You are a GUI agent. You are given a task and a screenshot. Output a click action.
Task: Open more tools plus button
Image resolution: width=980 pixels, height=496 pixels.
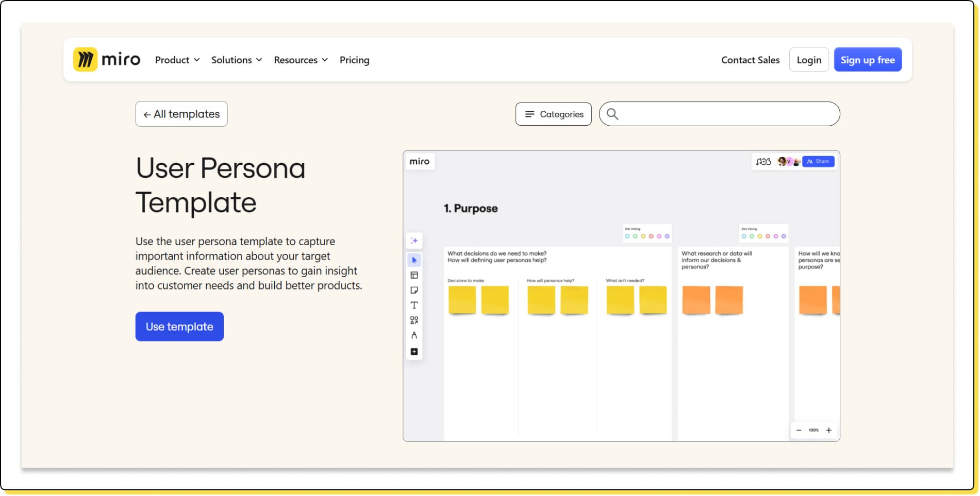414,351
